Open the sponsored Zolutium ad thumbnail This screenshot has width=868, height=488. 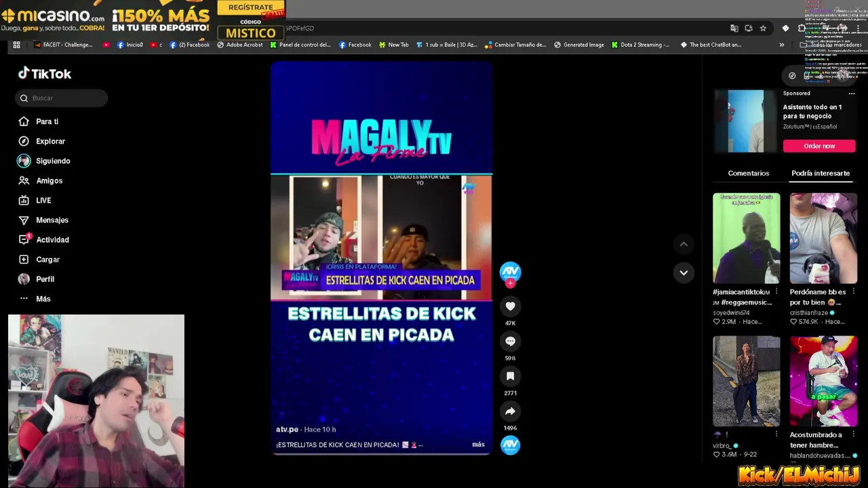(x=745, y=121)
